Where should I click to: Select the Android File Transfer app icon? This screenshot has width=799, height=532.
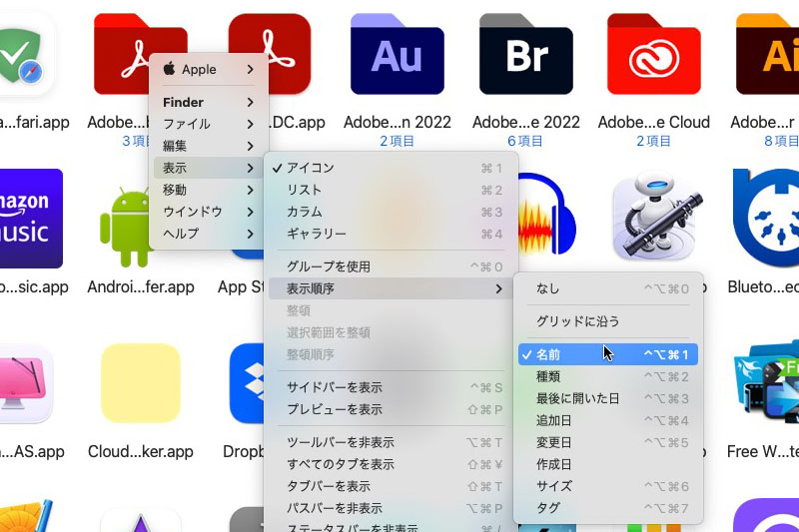coord(126,227)
